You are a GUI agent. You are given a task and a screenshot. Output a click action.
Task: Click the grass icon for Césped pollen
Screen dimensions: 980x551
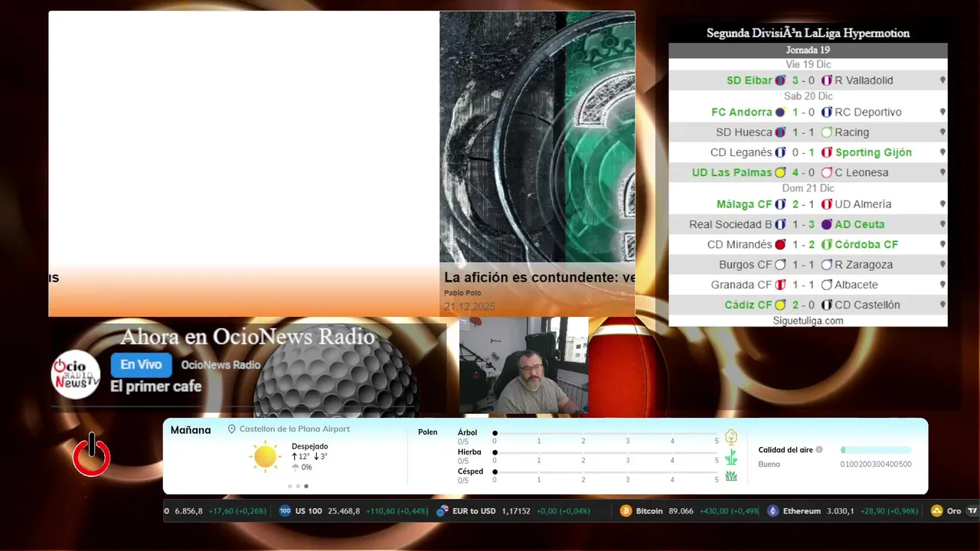pyautogui.click(x=731, y=476)
